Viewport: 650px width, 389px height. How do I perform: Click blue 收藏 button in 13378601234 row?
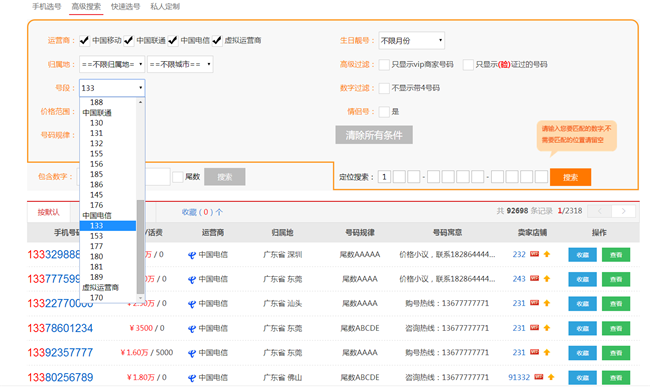(582, 328)
